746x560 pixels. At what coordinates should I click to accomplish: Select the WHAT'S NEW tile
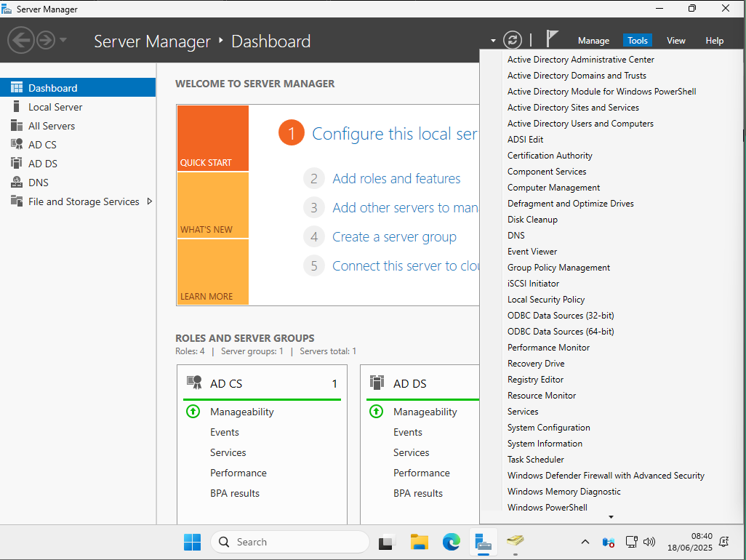[x=212, y=205]
